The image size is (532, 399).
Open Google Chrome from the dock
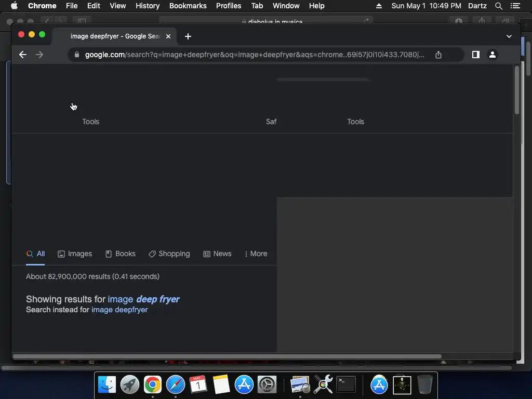click(x=152, y=385)
